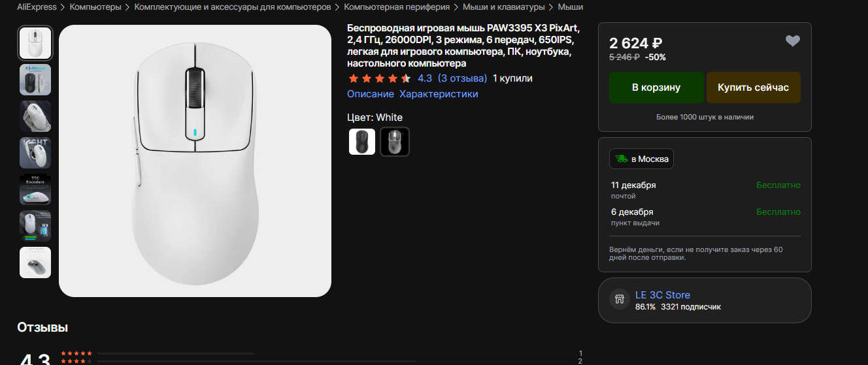
Task: Open the X3-Mouse thumbnail image
Action: (x=35, y=80)
